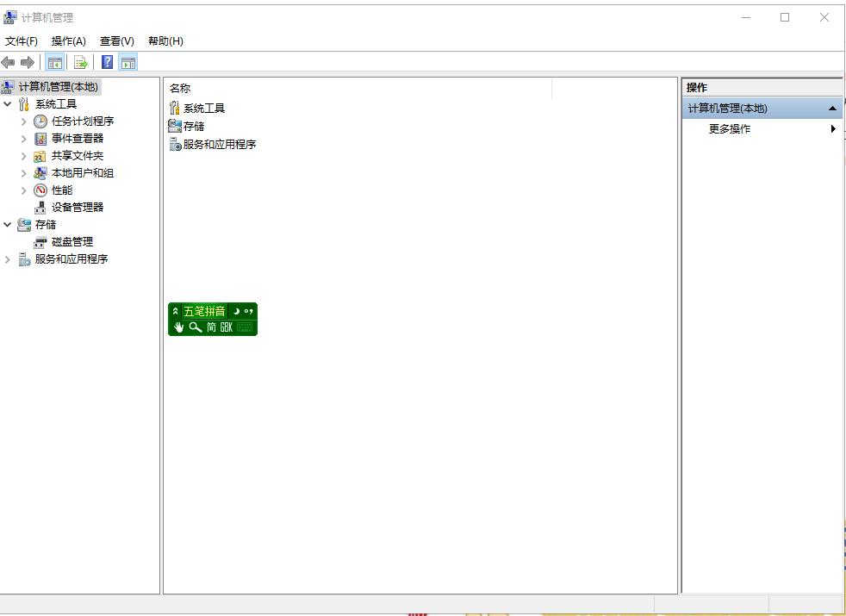The height and width of the screenshot is (616, 846).
Task: Click the 服务和应用程序 icon in the center list
Action: point(176,144)
